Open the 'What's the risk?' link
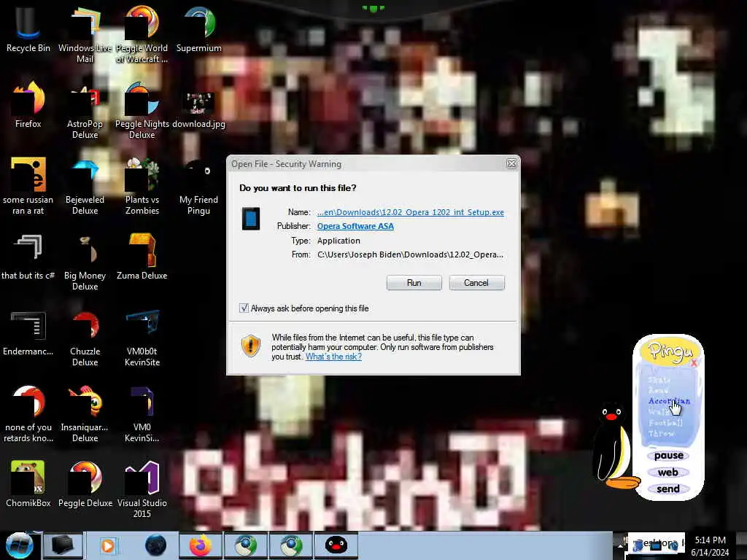Screen dimensions: 747x560 pyautogui.click(x=333, y=357)
